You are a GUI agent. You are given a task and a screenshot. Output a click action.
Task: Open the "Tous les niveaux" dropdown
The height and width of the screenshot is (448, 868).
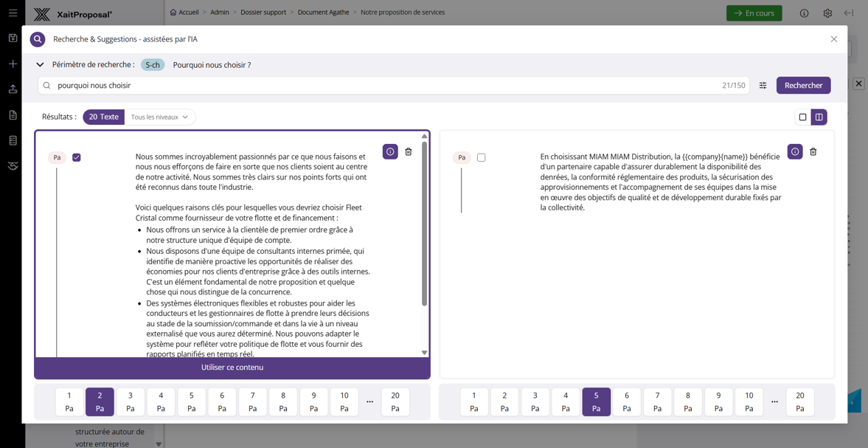(x=160, y=117)
